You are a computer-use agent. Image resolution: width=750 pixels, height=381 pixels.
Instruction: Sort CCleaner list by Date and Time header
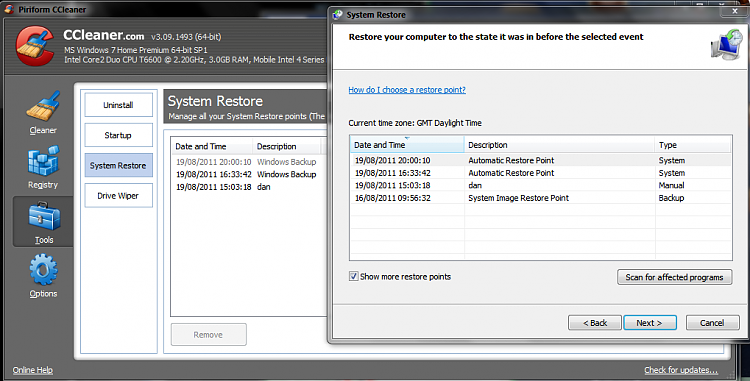[212, 146]
